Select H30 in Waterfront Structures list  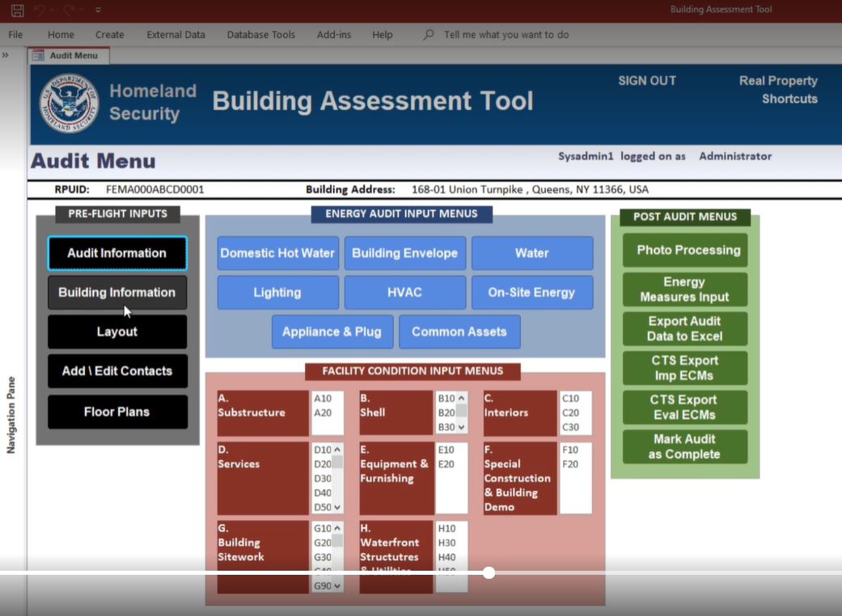tap(446, 543)
